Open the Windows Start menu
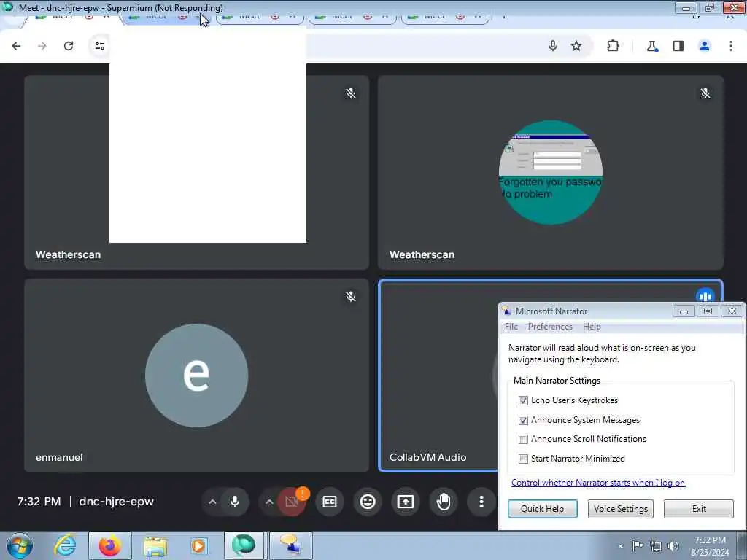This screenshot has width=747, height=560. 20,545
